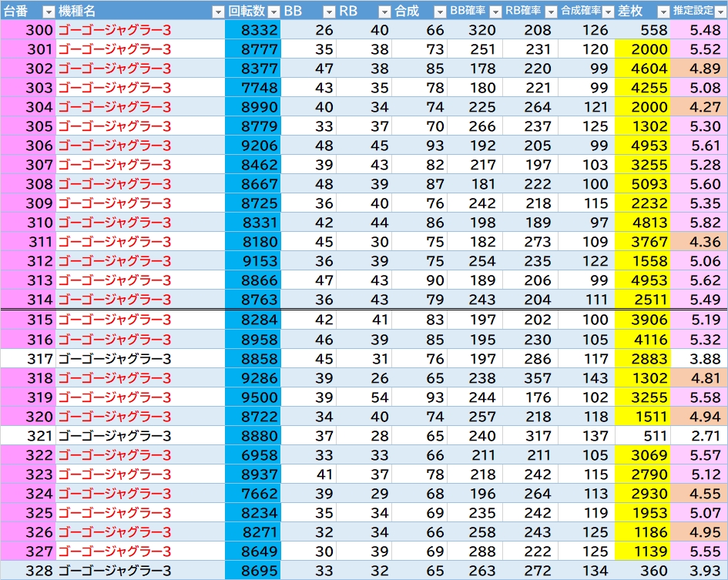The width and height of the screenshot is (728, 580).
Task: Select the RB確率 cell 317
Action: click(x=530, y=436)
